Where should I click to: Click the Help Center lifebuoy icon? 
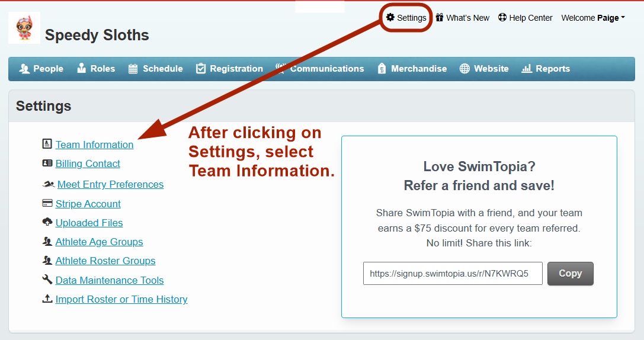click(x=502, y=18)
